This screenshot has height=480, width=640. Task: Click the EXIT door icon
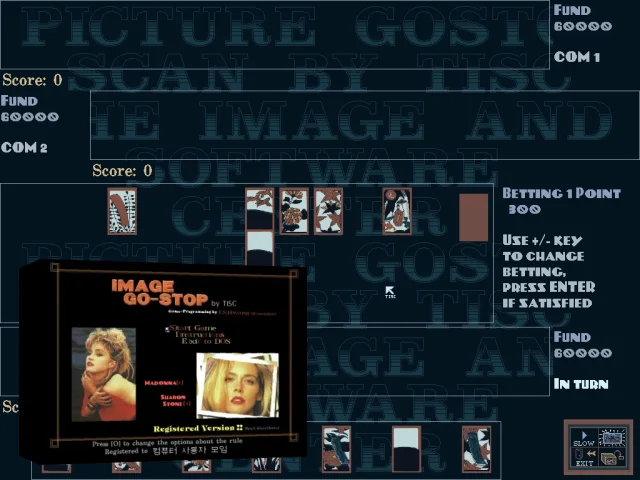click(584, 458)
